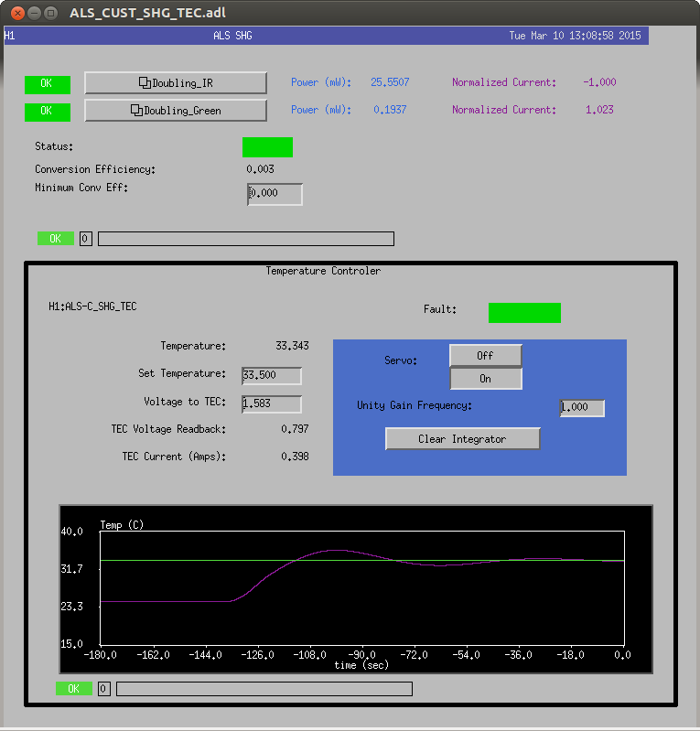Close the ALS_CUST_SHG_TEC.adl window

coord(17,13)
